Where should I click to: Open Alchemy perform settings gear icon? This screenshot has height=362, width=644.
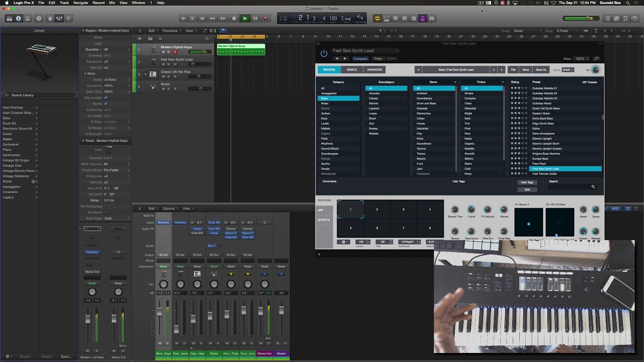(x=344, y=242)
